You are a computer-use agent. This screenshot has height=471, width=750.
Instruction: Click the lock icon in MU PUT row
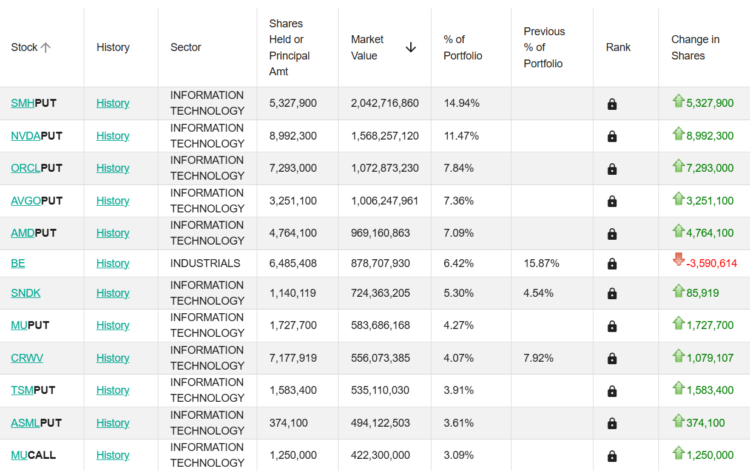[612, 326]
